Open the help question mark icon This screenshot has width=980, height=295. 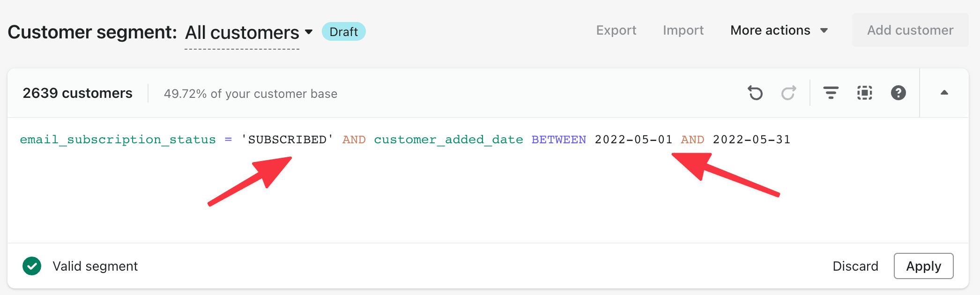[898, 93]
